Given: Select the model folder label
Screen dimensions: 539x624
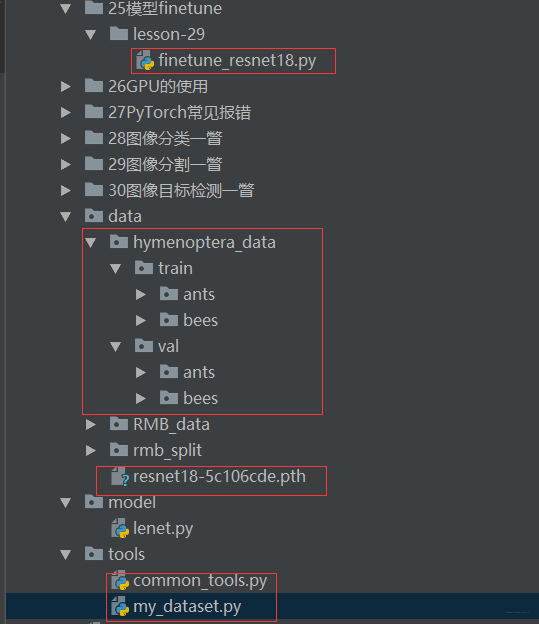Looking at the screenshot, I should (132, 503).
